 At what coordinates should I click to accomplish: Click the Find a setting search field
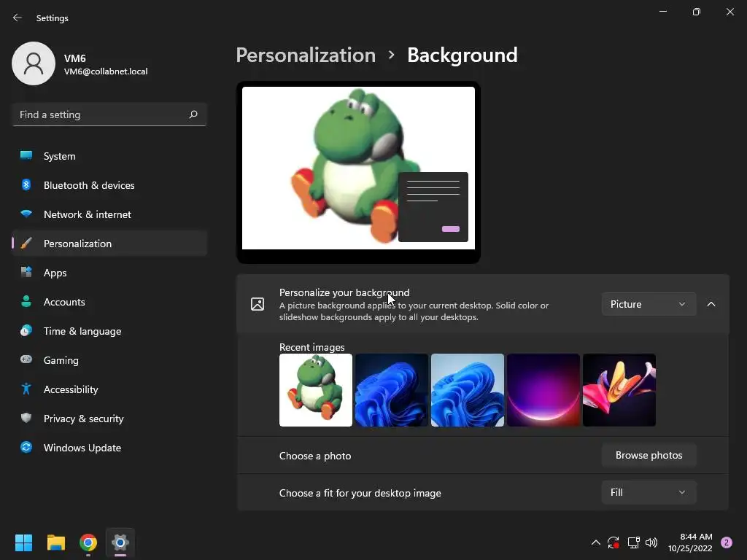click(x=109, y=114)
